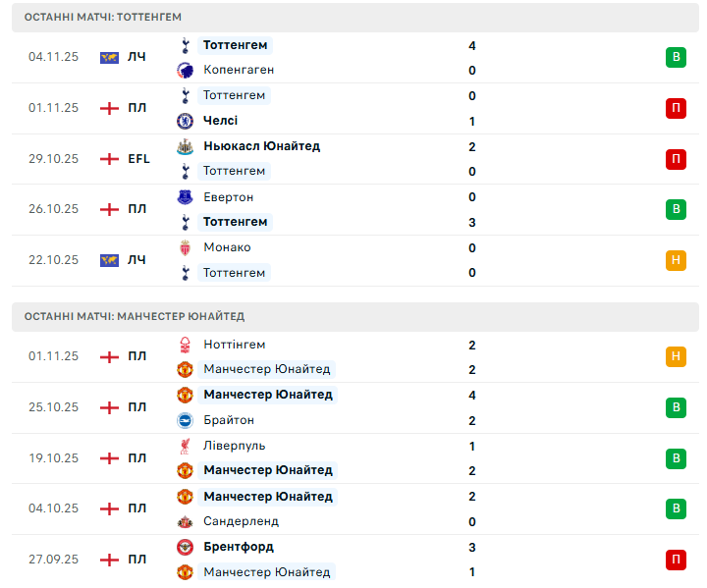Click orange Н badge for Monaco match
The height and width of the screenshot is (588, 707).
tap(676, 260)
